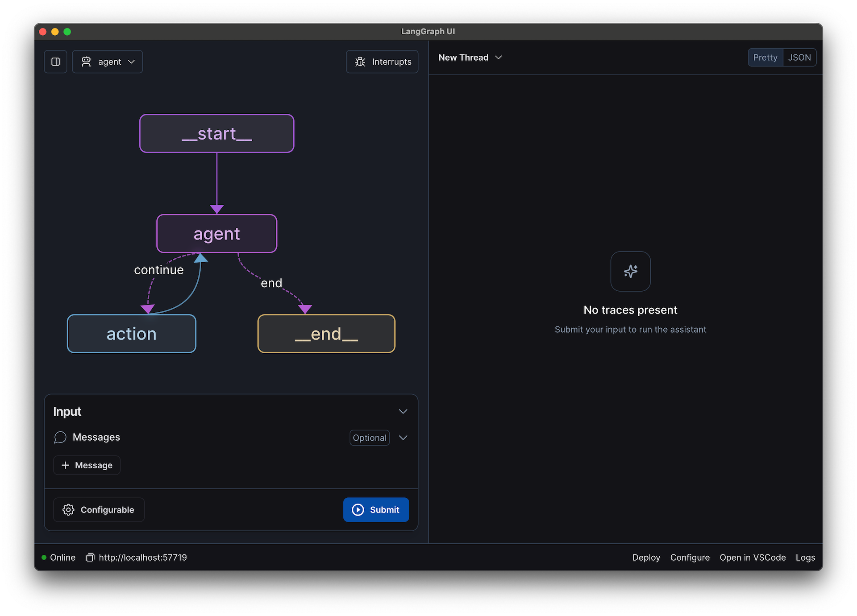Viewport: 857px width, 616px height.
Task: Click the Interrupts settings icon
Action: pos(361,61)
